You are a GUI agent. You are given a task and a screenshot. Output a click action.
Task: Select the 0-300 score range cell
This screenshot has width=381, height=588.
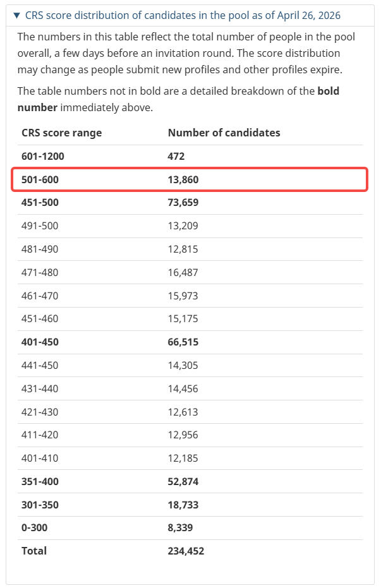[34, 527]
